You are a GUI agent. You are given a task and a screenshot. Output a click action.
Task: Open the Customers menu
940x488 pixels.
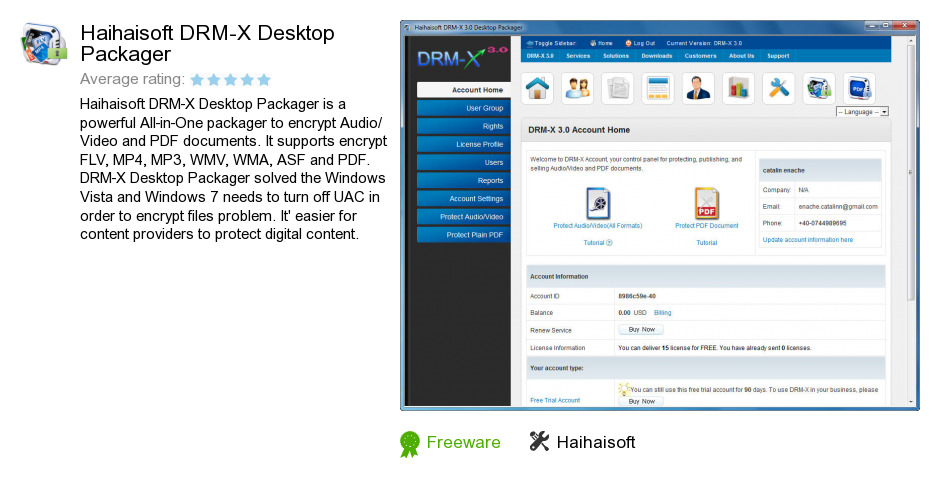click(700, 56)
